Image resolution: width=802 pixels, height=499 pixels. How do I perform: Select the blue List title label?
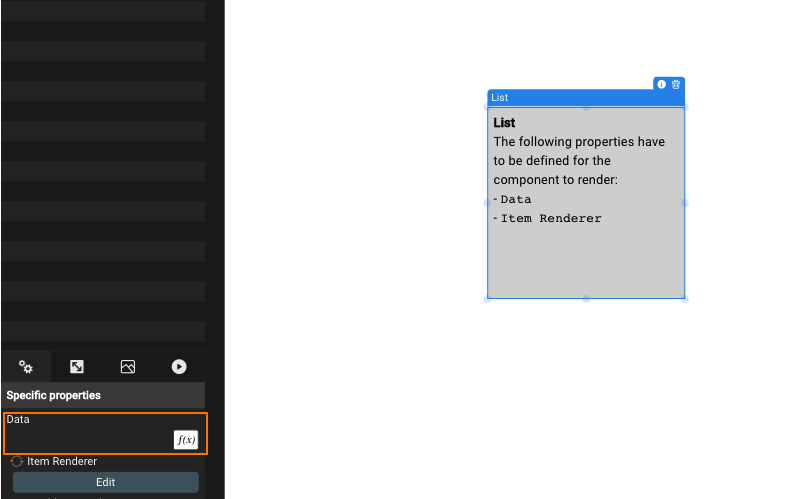[500, 98]
